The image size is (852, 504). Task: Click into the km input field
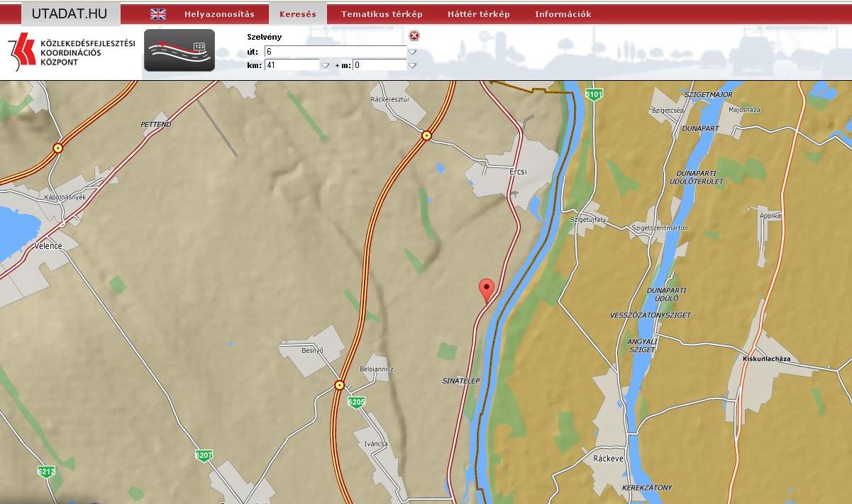coord(291,65)
